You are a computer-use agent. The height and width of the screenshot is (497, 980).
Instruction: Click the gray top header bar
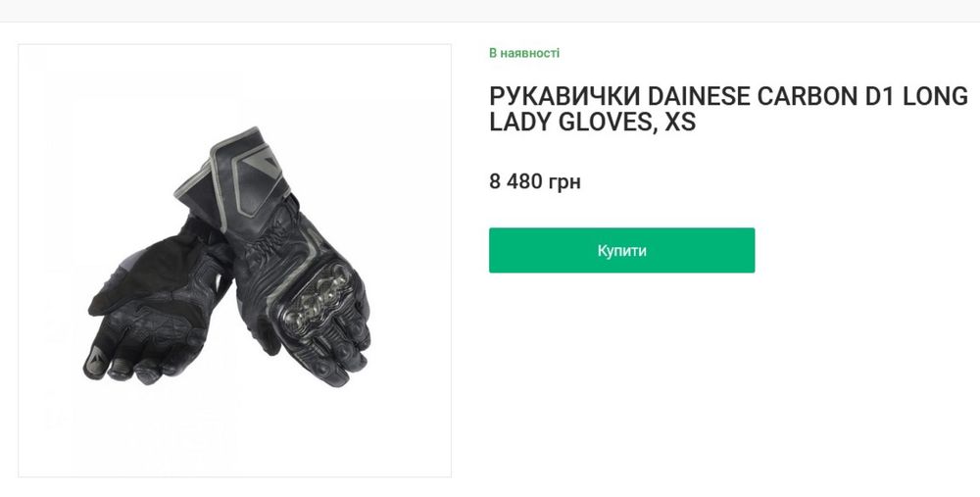click(490, 11)
